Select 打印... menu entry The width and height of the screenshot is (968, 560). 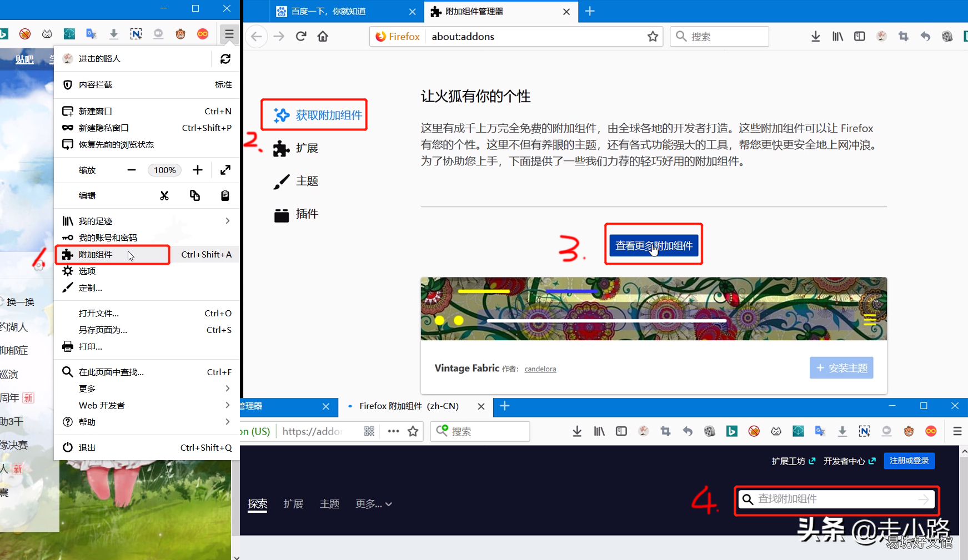click(x=147, y=346)
